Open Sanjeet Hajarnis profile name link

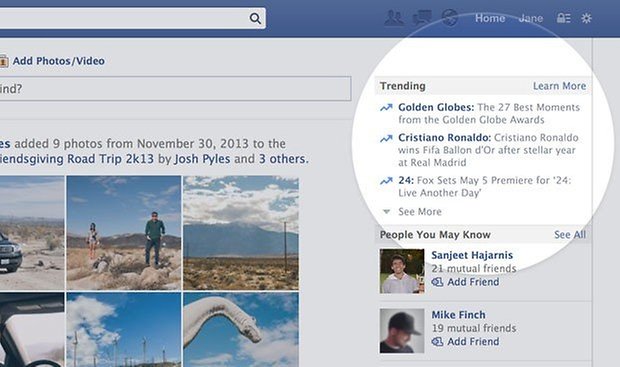click(x=472, y=255)
